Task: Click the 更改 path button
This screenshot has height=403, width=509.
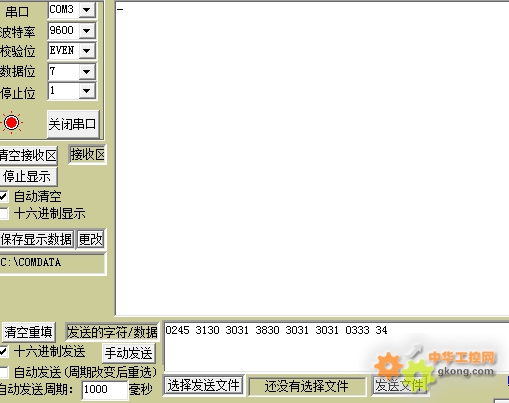Action: tap(91, 239)
